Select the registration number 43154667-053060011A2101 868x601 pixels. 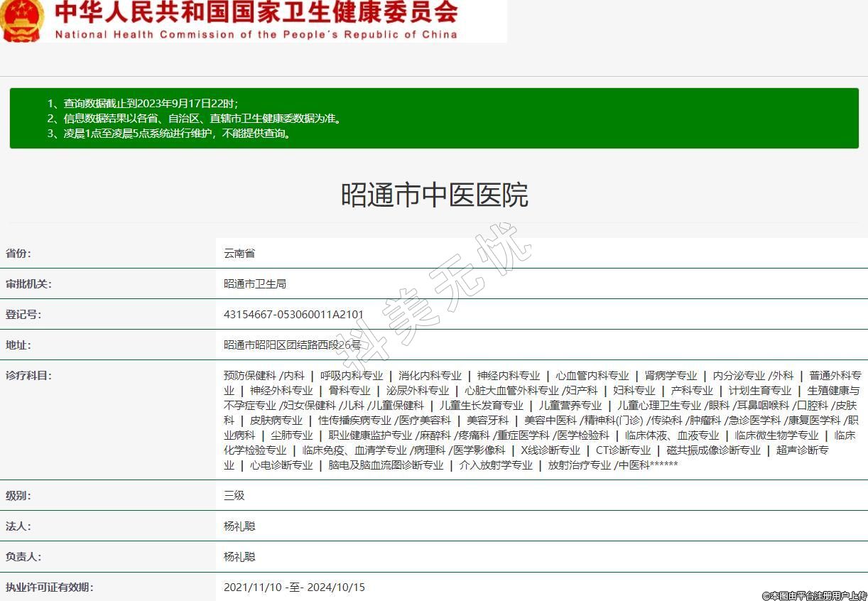[293, 314]
